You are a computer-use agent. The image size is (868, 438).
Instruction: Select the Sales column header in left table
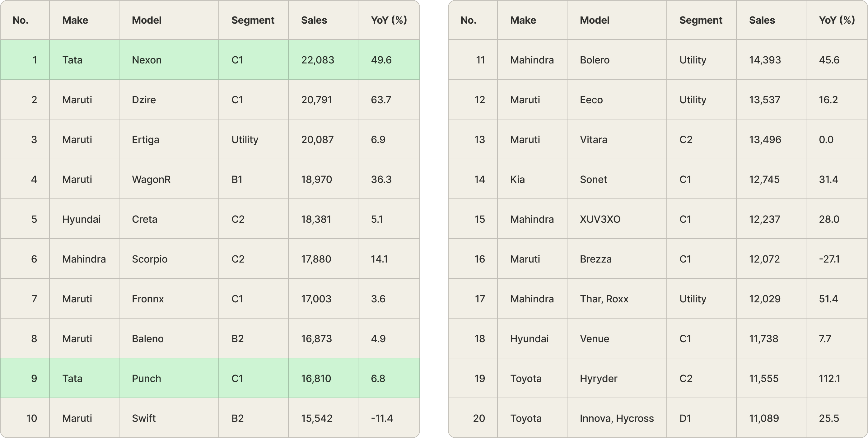pos(314,20)
